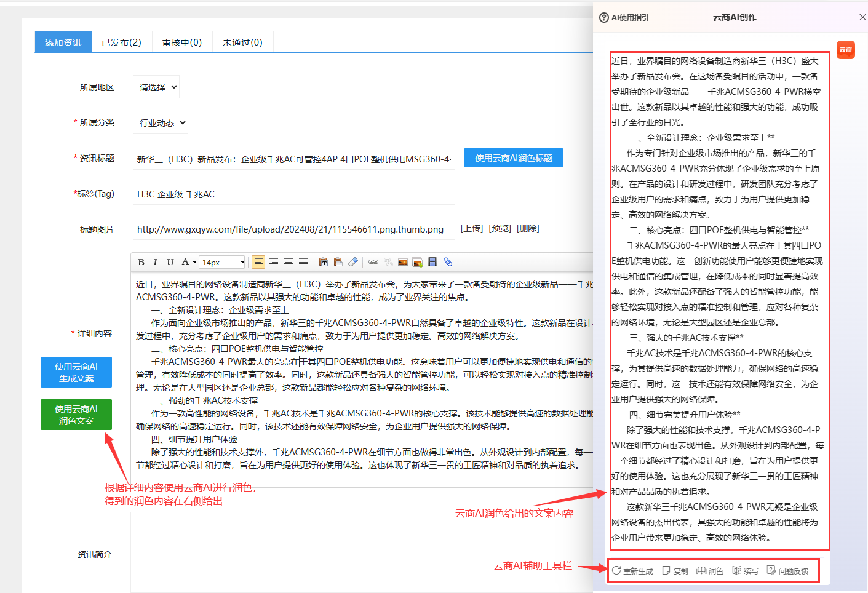Paste as plain text icon

point(324,262)
